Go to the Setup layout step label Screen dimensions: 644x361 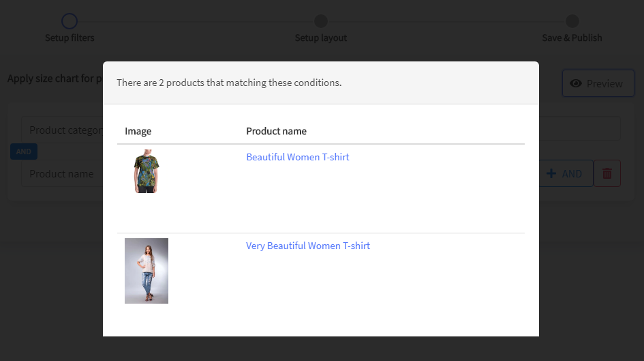click(x=321, y=38)
